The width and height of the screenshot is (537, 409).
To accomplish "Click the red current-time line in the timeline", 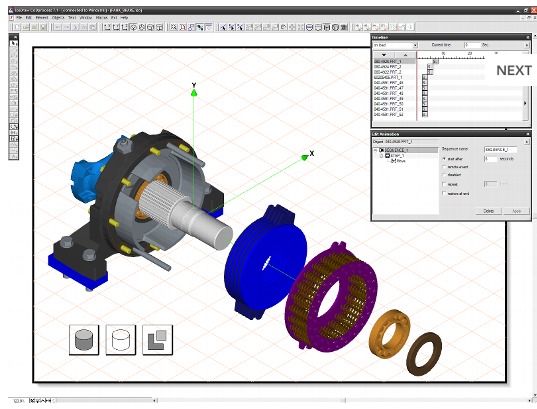I will pyautogui.click(x=417, y=86).
